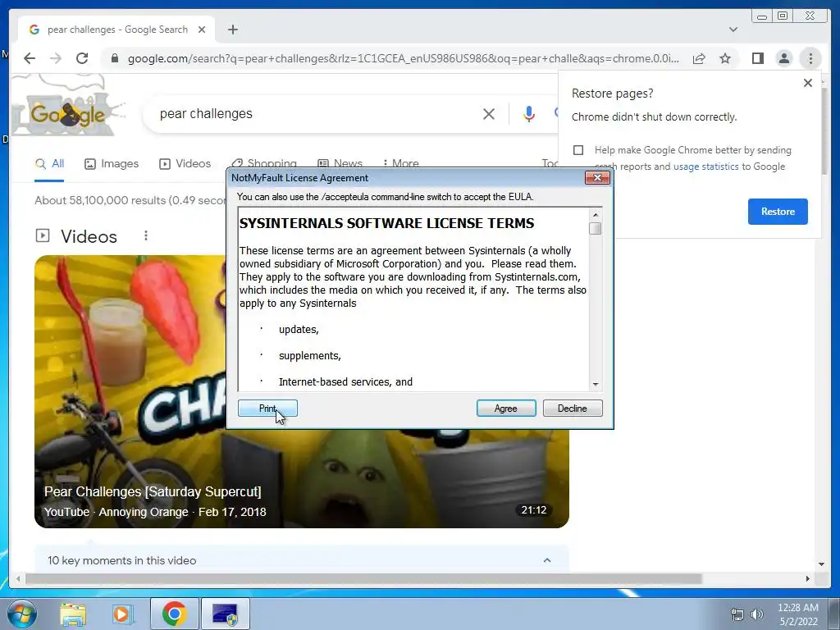Viewport: 840px width, 630px height.
Task: Click the page horizontal scrollbar
Action: (363, 578)
